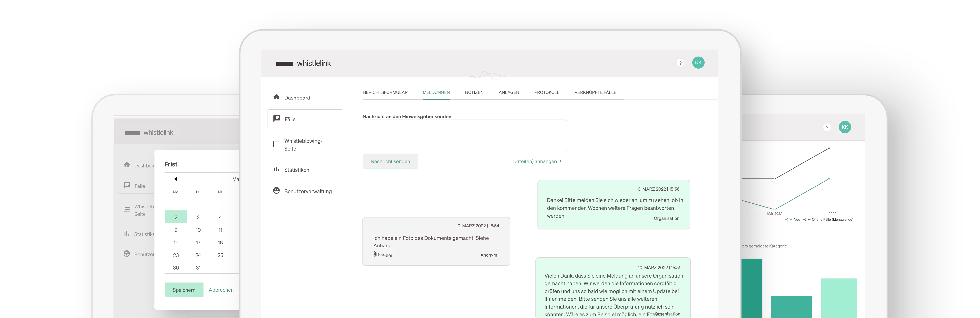
Task: Toggle Offene Fälle (Monatsende) legend entry
Action: (x=828, y=219)
